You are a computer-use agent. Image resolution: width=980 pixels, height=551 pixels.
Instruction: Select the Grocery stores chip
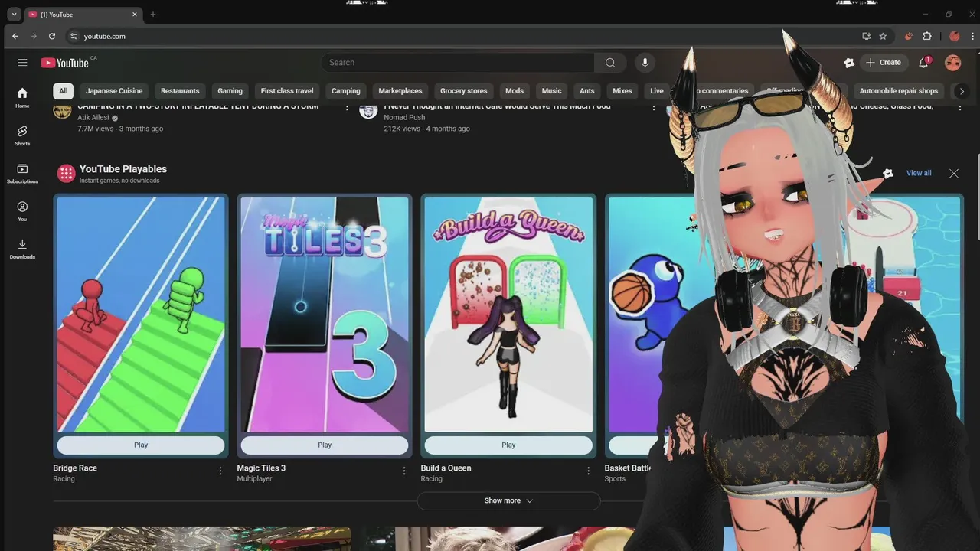coord(464,90)
